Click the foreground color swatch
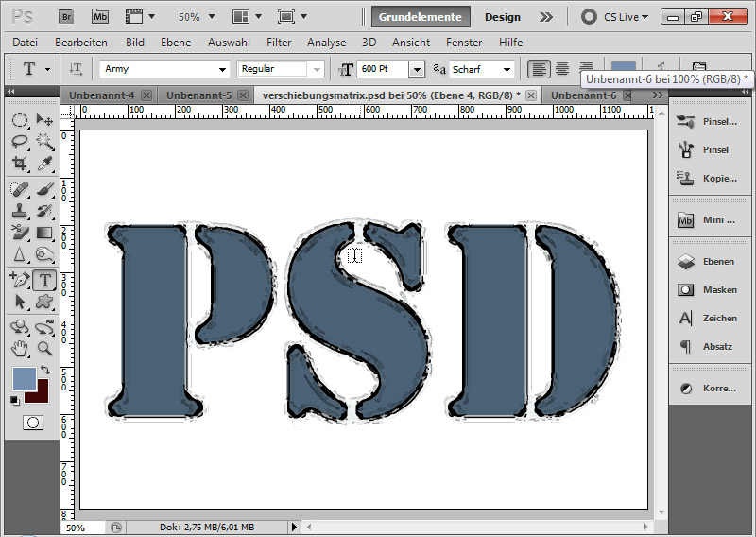 [x=25, y=380]
